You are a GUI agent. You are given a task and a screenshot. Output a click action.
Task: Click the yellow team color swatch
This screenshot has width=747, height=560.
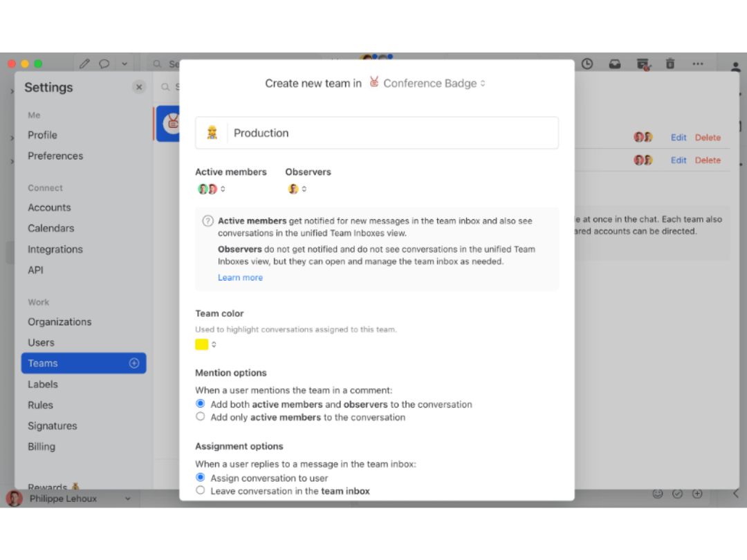(201, 344)
